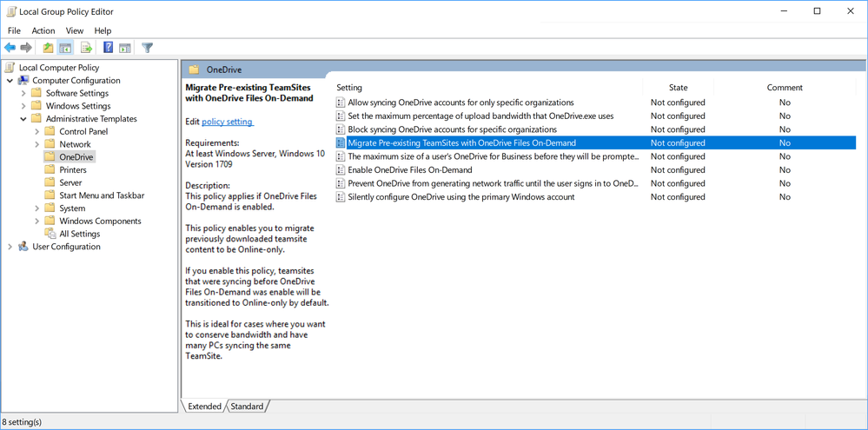Expand the Windows Components node
The image size is (868, 430).
coord(36,221)
